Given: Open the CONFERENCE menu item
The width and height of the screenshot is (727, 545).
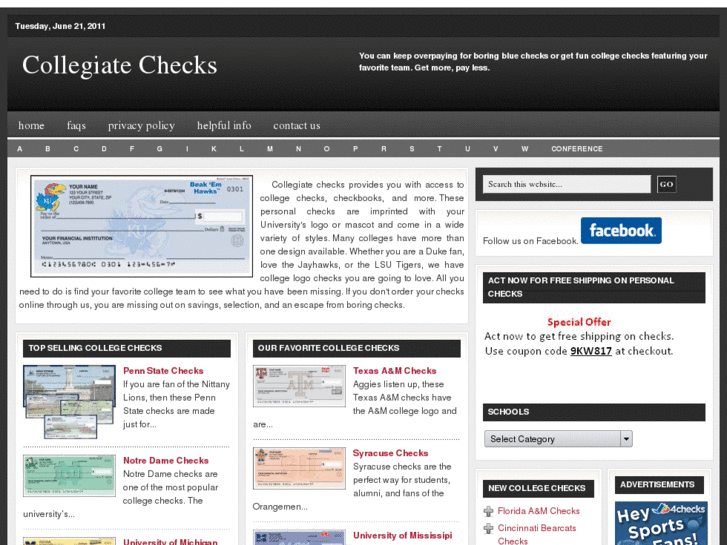Looking at the screenshot, I should [x=577, y=149].
